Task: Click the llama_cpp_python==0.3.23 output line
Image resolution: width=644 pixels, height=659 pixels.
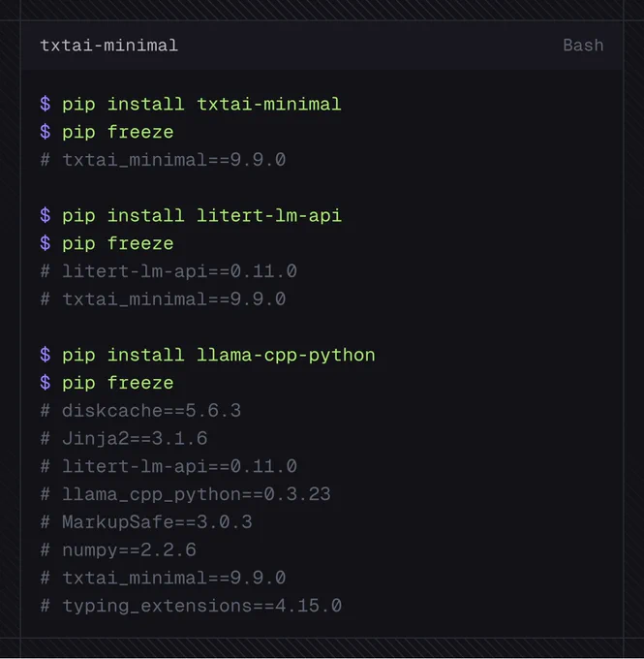Action: click(185, 494)
